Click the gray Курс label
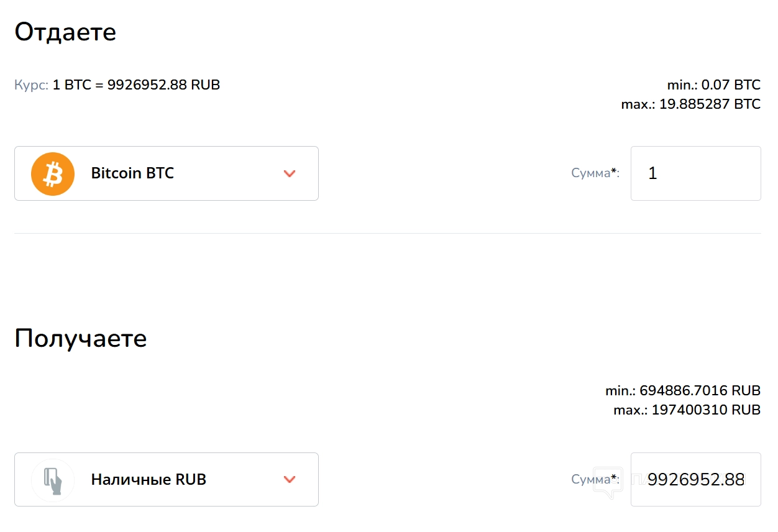 pyautogui.click(x=31, y=85)
